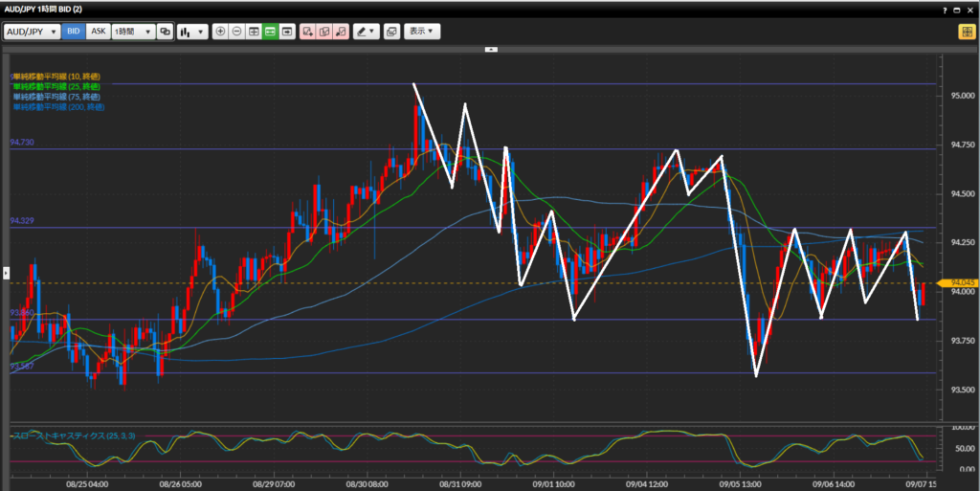Click the middle pink order icon
This screenshot has width=980, height=491.
click(323, 32)
